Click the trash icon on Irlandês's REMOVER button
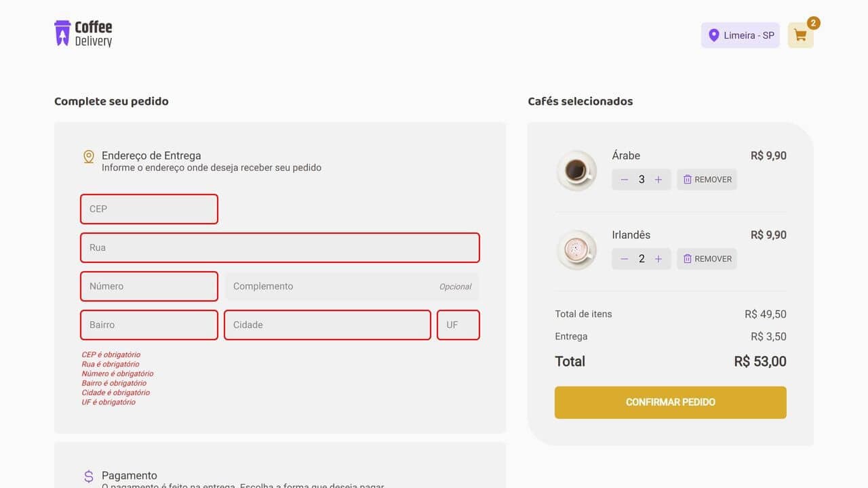Viewport: 868px width, 488px height. pos(686,258)
